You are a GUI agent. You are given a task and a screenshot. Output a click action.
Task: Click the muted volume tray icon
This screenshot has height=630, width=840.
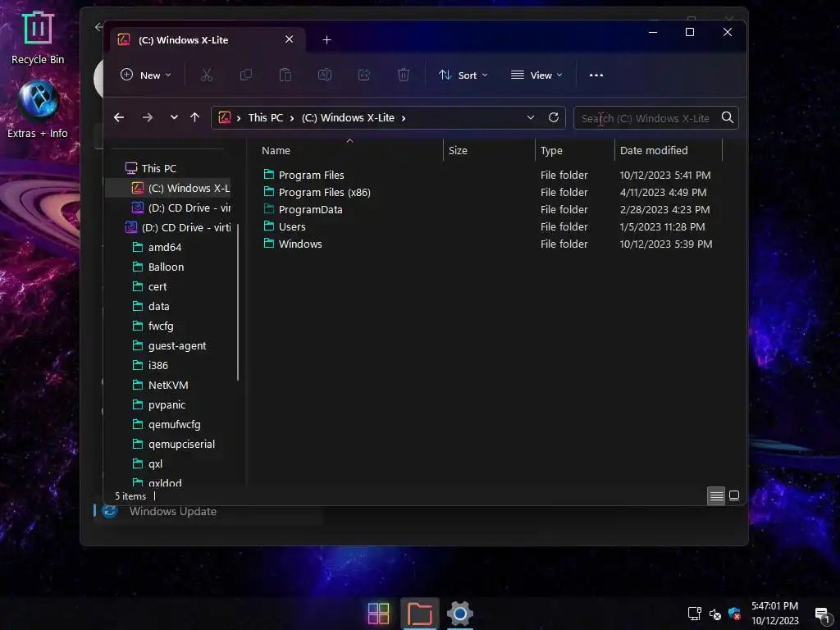point(715,614)
